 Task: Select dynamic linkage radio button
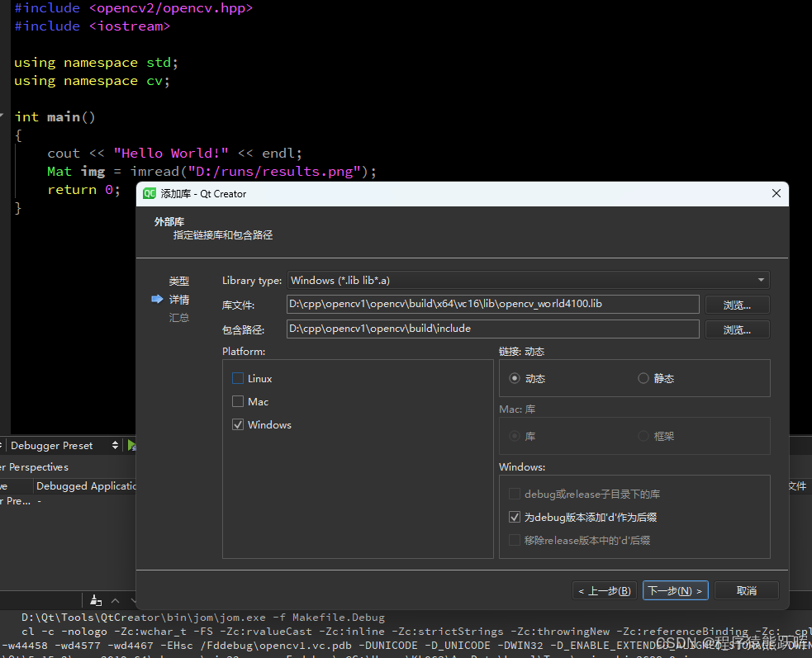pos(515,378)
